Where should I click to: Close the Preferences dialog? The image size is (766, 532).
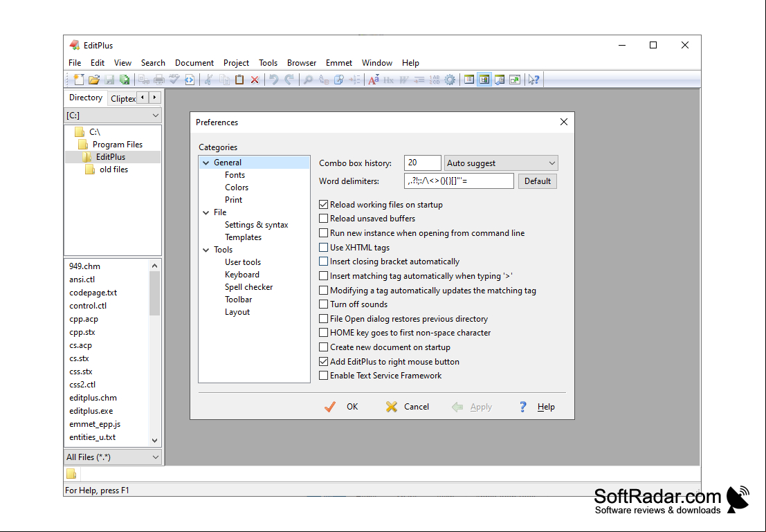click(x=564, y=122)
